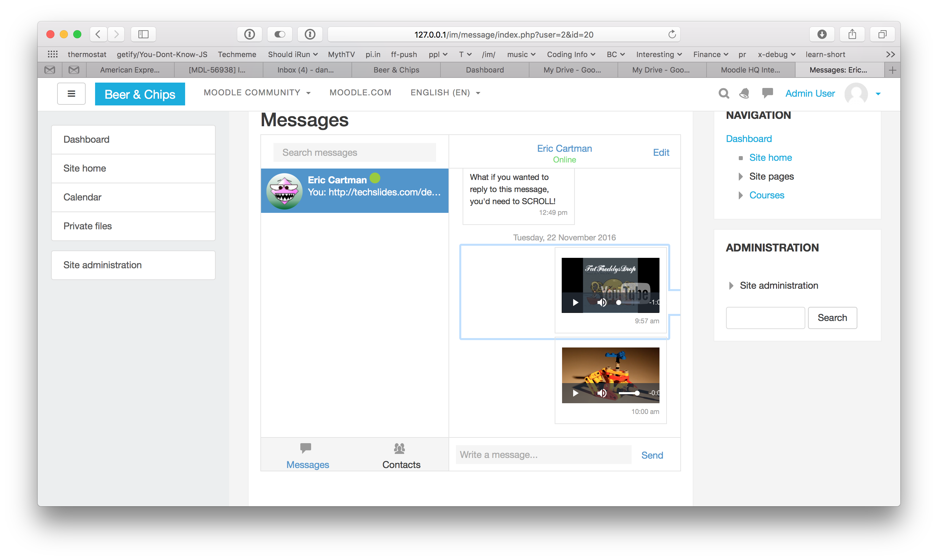Image resolution: width=938 pixels, height=560 pixels.
Task: Click the Safari address bar
Action: (x=504, y=34)
